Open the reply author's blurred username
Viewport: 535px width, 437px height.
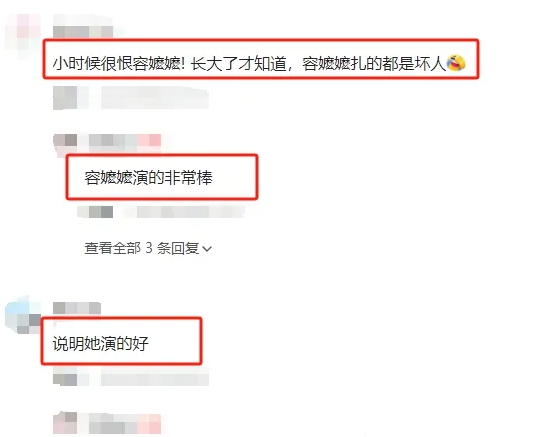tap(113, 143)
